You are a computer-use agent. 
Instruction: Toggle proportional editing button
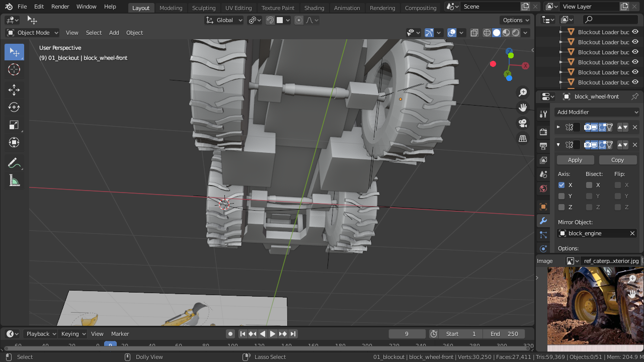pos(299,20)
